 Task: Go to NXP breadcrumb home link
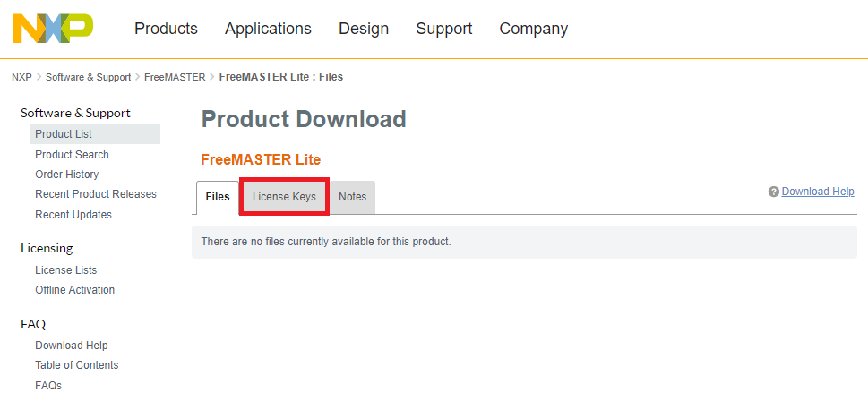(x=21, y=77)
